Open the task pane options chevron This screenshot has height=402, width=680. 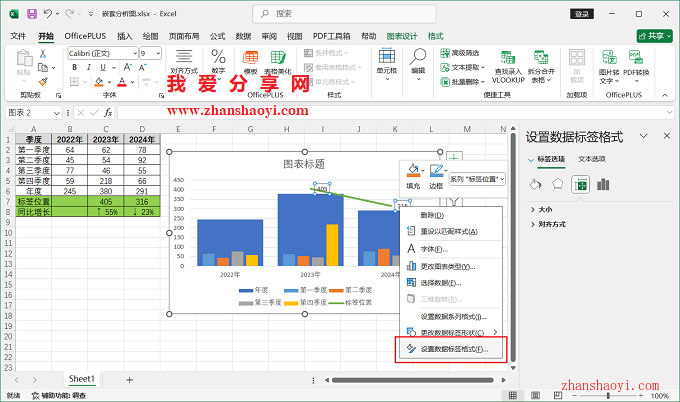pos(644,136)
